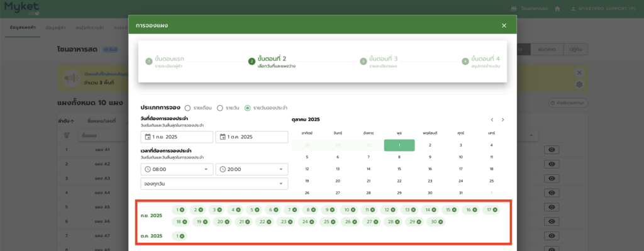
Task: Open the 20:00 end time dropdown
Action: coord(252,169)
